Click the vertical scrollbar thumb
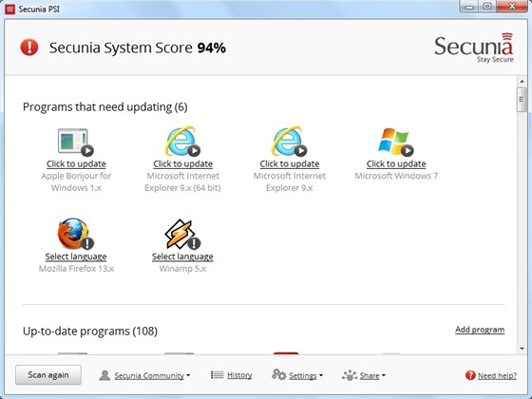This screenshot has height=399, width=532. point(522,100)
